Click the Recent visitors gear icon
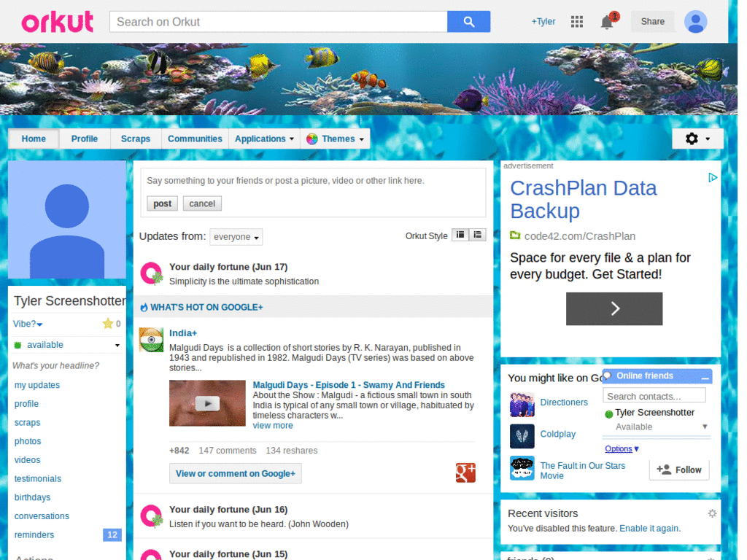747x560 pixels. [712, 513]
